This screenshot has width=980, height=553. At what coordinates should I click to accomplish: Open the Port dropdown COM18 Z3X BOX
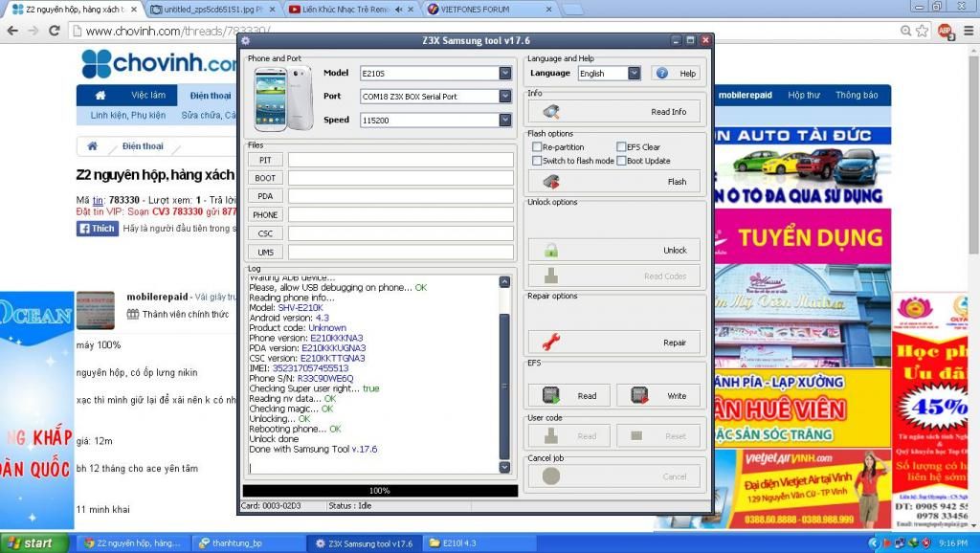pos(505,97)
